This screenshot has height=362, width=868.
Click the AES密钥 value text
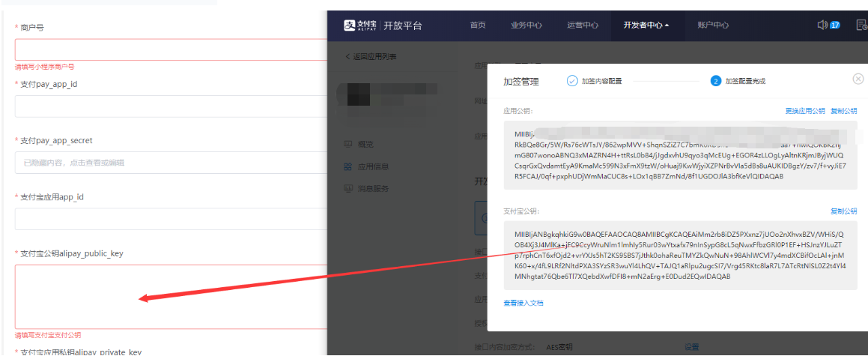[x=559, y=347]
